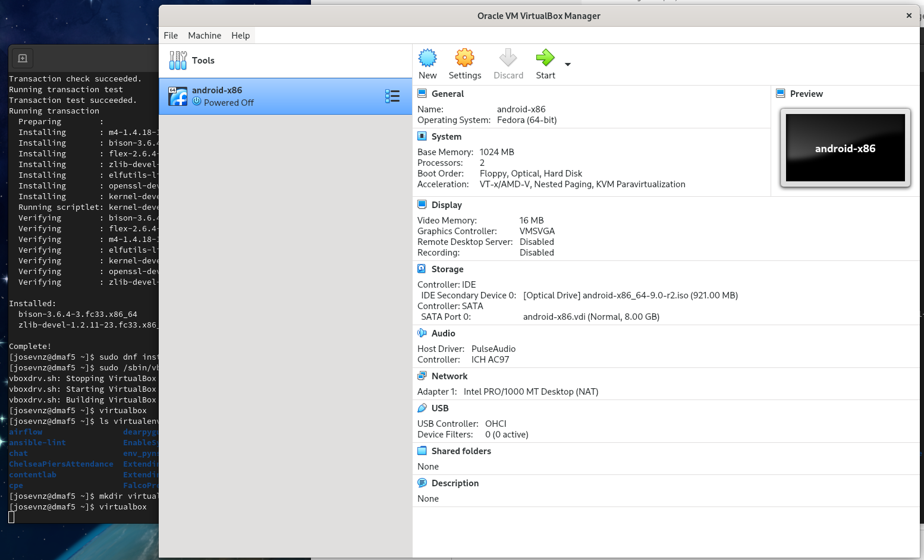Open the General section header link
The image size is (924, 560).
coord(447,94)
